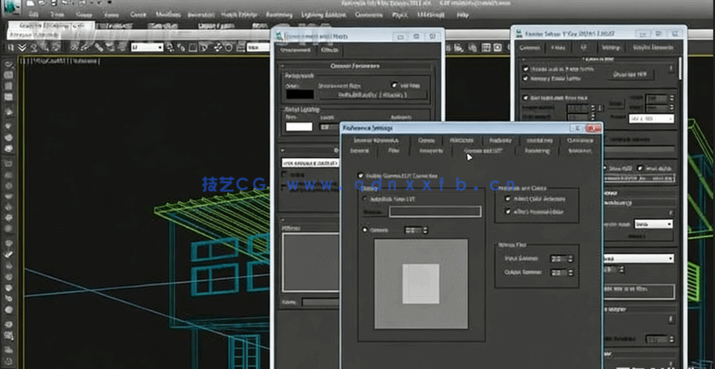Switch to Files tab in Preference Settings
The width and height of the screenshot is (715, 369).
[x=394, y=151]
